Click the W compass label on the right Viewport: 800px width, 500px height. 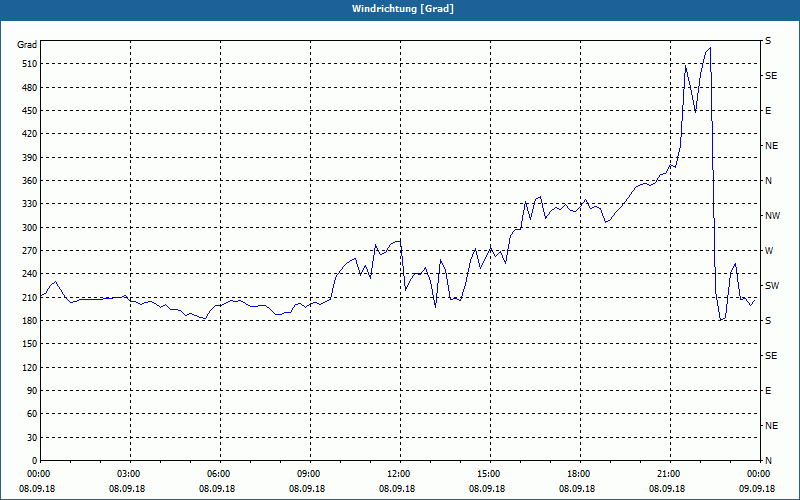tap(769, 251)
